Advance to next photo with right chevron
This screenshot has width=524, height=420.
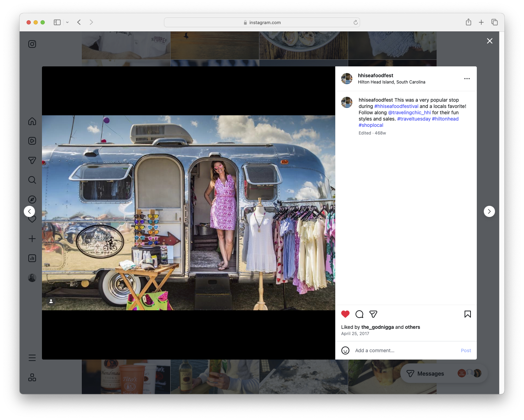pyautogui.click(x=489, y=211)
